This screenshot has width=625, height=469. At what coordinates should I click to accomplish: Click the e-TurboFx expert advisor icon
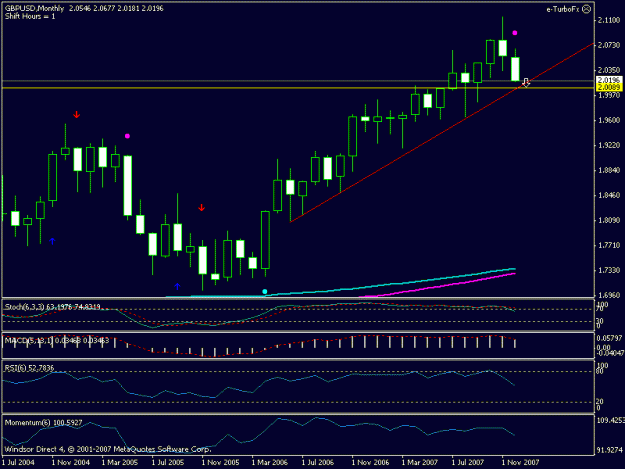pos(586,9)
